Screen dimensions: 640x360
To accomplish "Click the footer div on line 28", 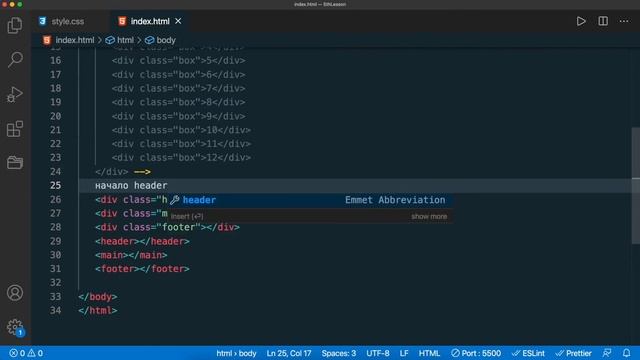I will click(167, 227).
